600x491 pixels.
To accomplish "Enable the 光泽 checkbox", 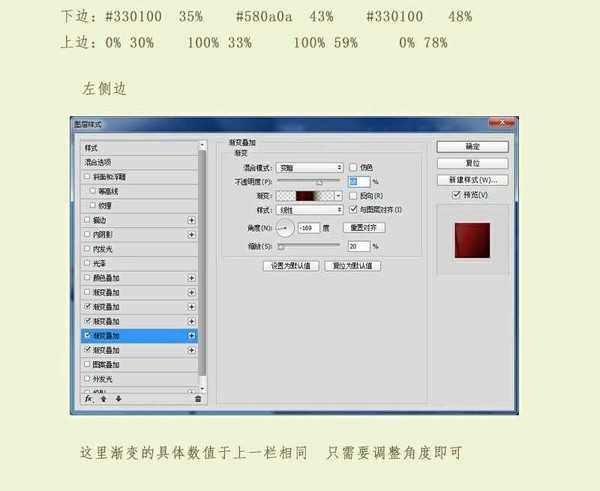I will point(87,263).
